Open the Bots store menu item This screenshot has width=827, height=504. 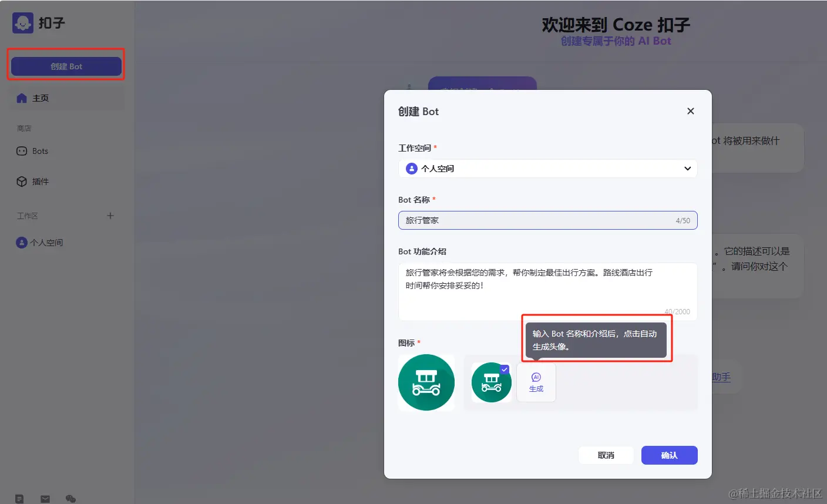pos(66,151)
